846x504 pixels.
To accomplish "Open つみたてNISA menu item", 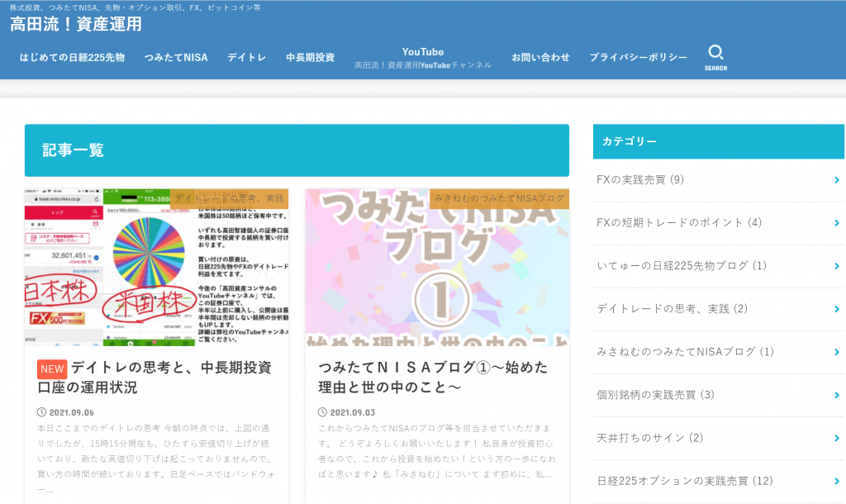I will click(176, 57).
